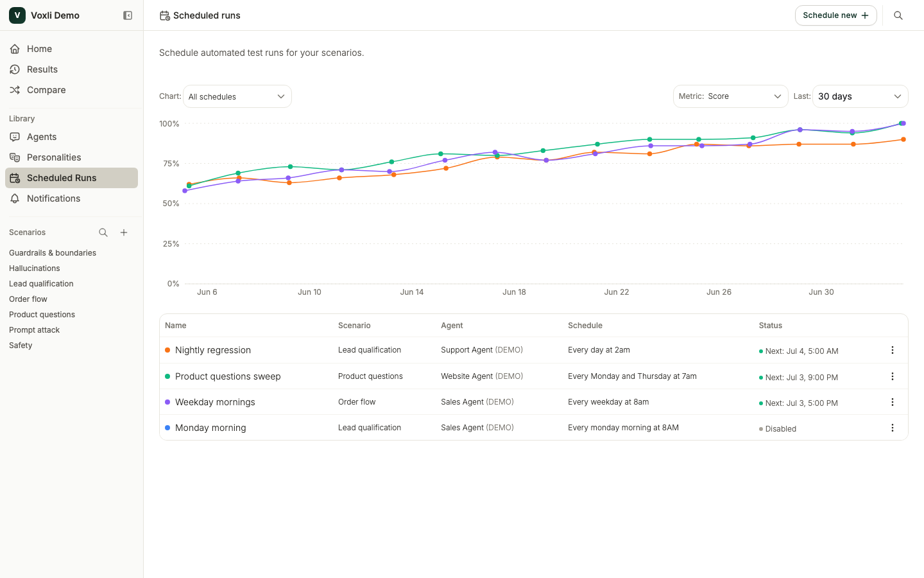Open the more options menu for Monday morning
924x578 pixels.
click(892, 428)
